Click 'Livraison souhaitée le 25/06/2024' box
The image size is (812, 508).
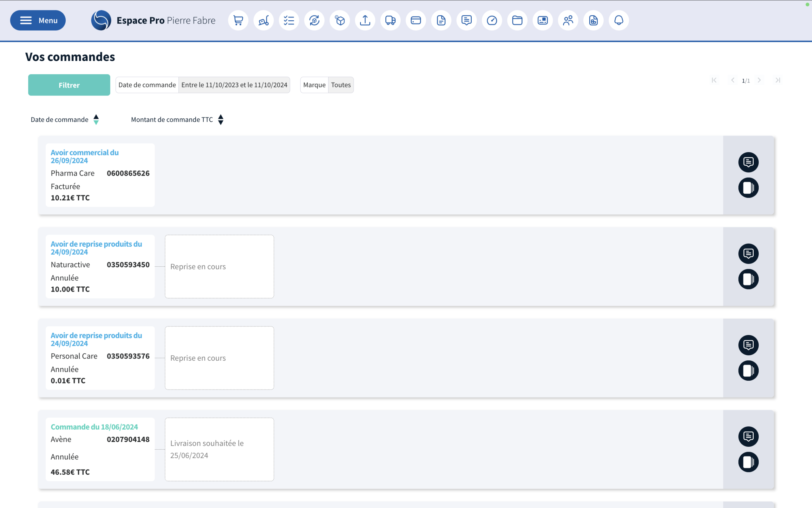[x=219, y=449]
